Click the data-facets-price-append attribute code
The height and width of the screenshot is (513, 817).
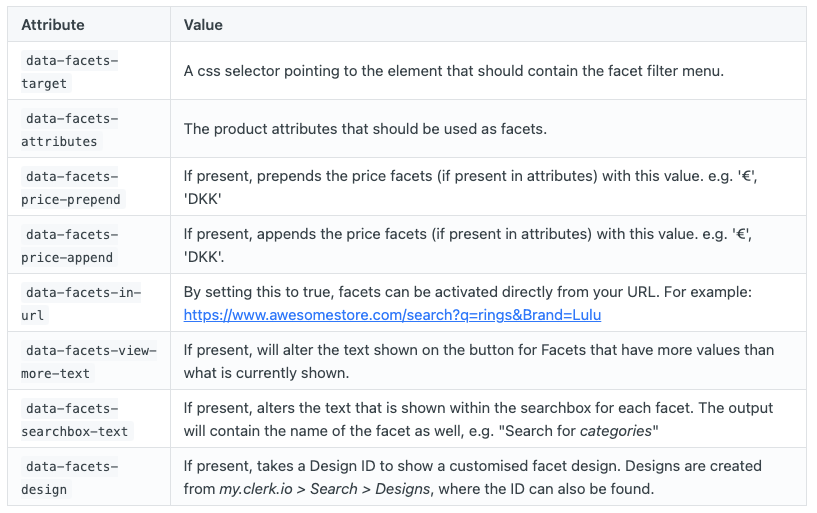[x=70, y=246]
